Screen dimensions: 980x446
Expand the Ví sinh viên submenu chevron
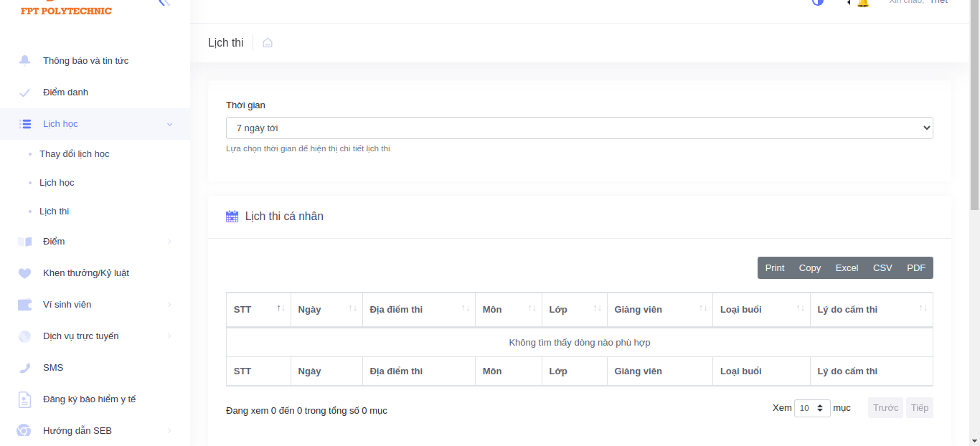tap(170, 305)
